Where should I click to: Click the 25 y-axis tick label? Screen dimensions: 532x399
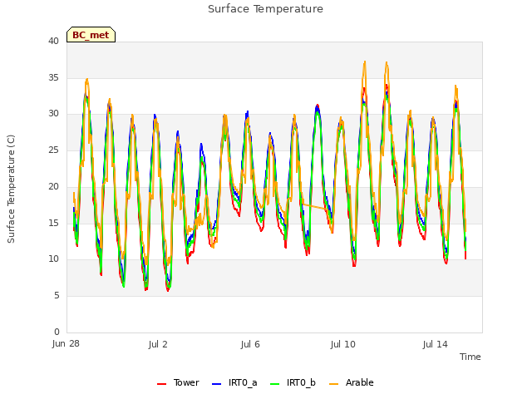[53, 150]
